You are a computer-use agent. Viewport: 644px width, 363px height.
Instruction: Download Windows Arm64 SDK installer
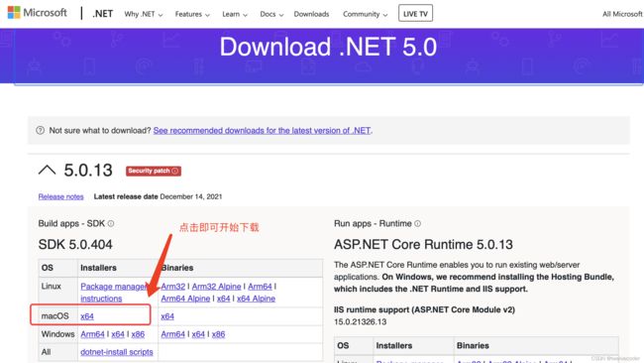click(x=92, y=334)
